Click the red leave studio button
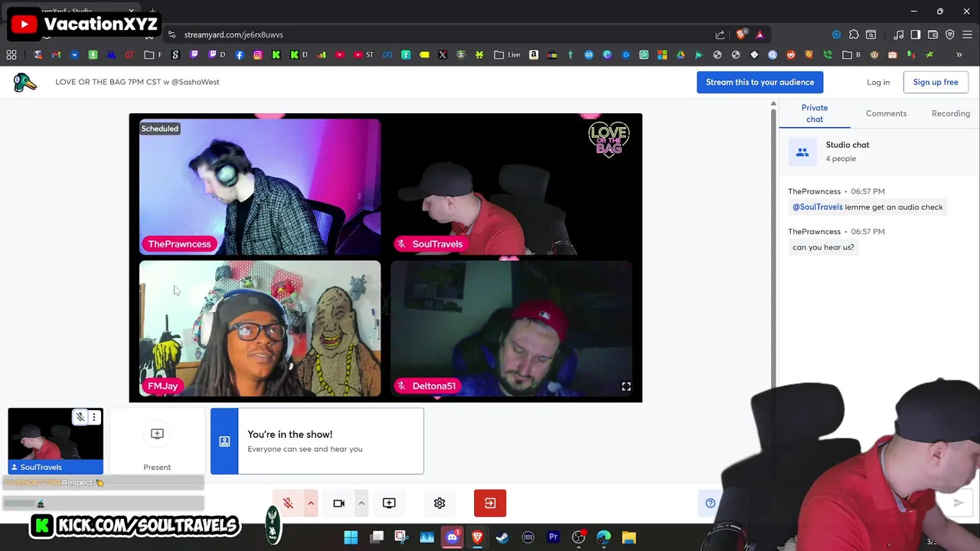 pos(490,503)
